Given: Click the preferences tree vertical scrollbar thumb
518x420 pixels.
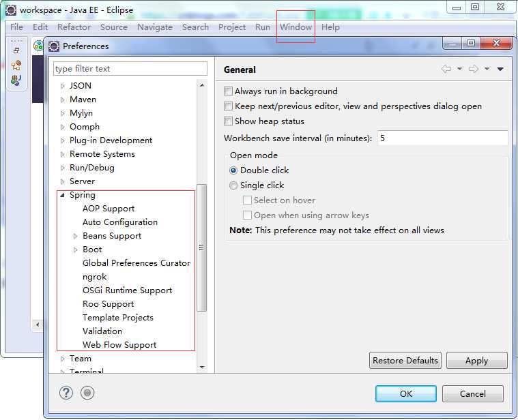Looking at the screenshot, I should 201,247.
